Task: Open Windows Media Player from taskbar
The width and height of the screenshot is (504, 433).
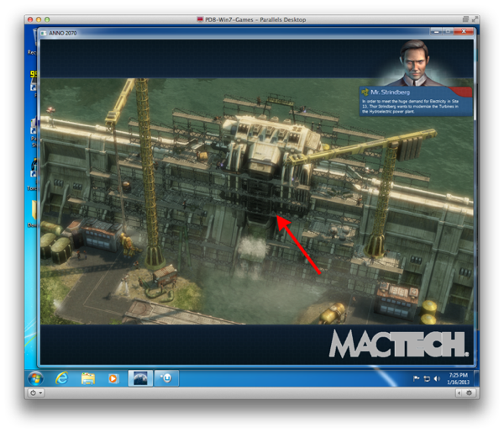Action: pos(113,378)
